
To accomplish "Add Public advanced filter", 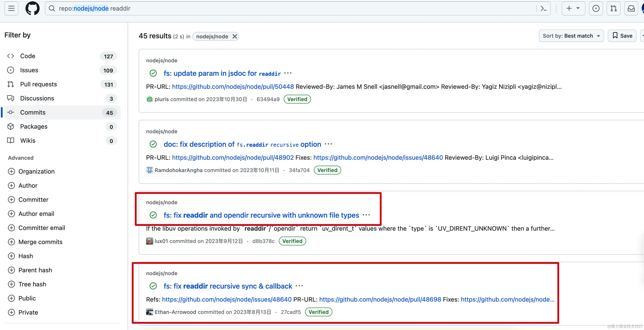I will pyautogui.click(x=22, y=298).
